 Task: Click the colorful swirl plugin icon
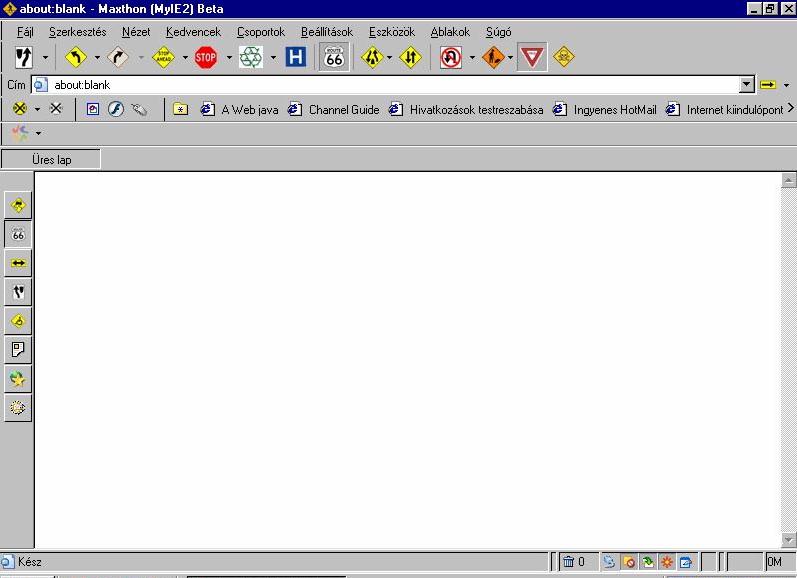coord(20,133)
